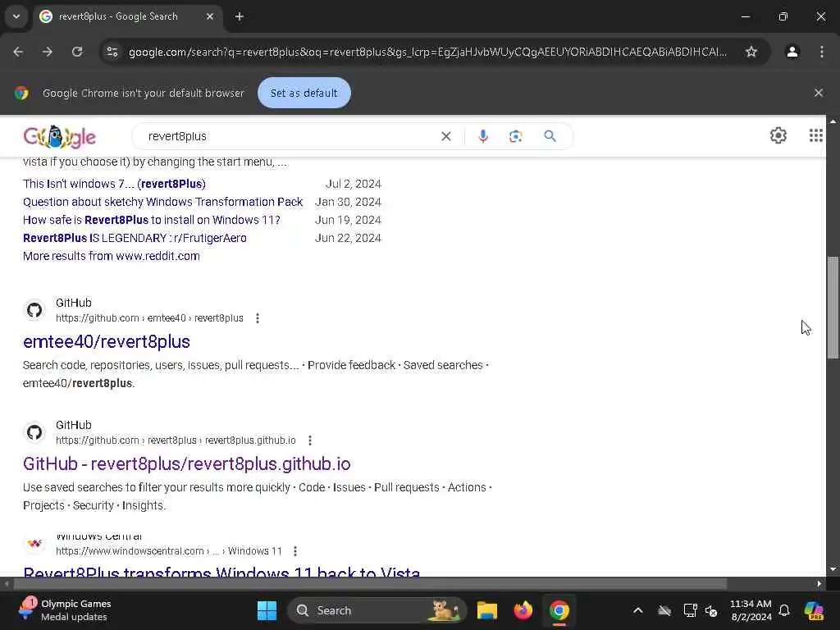Open Olympic Games Medal updates widget
Screen dimensions: 840x630
coord(64,610)
